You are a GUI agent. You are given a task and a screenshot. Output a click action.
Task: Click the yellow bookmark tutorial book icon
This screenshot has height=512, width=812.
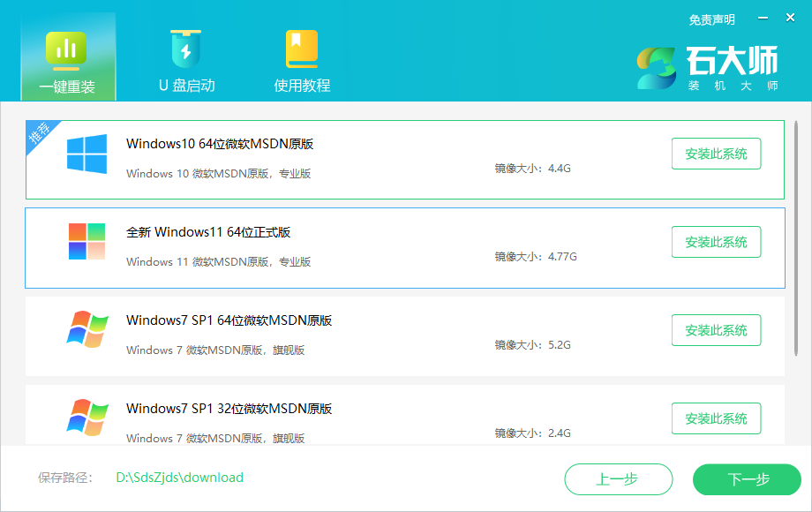[x=302, y=49]
